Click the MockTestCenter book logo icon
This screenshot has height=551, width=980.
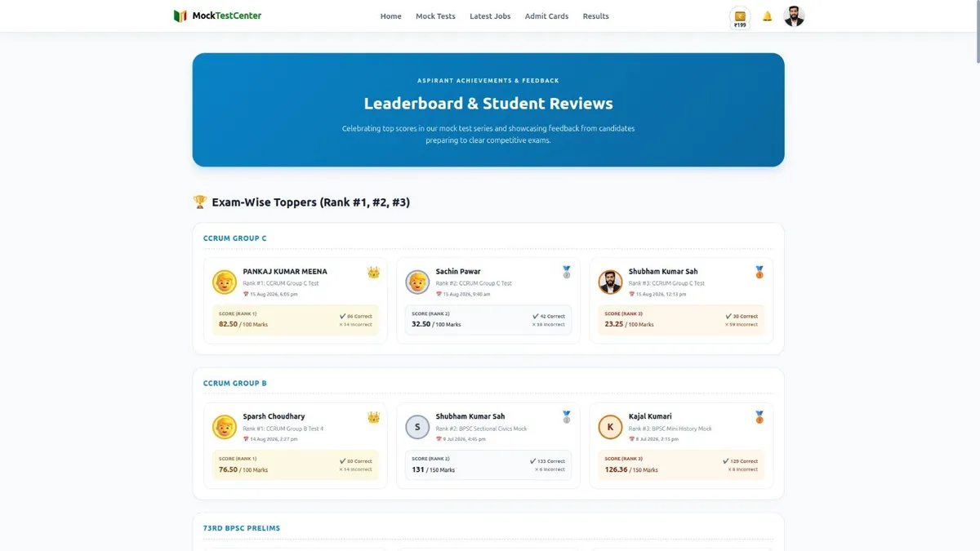pos(180,16)
